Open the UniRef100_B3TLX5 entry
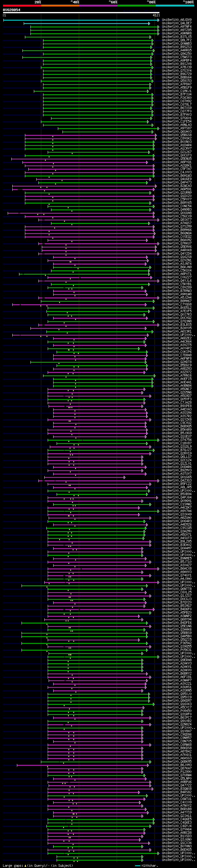Screen dimensions: 197x868 click(x=177, y=37)
